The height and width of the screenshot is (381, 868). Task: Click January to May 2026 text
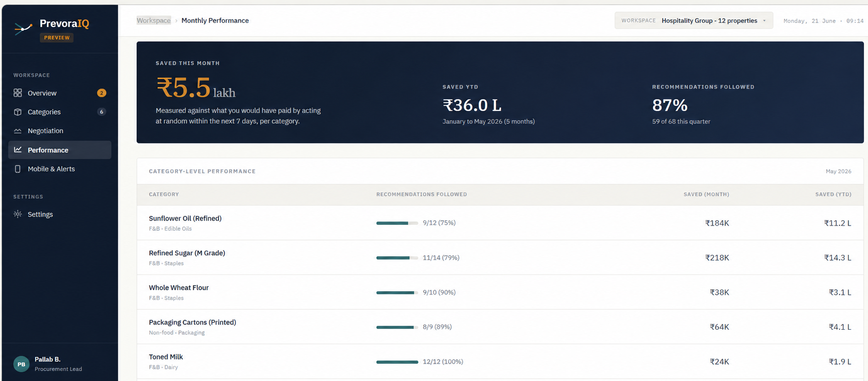point(488,121)
